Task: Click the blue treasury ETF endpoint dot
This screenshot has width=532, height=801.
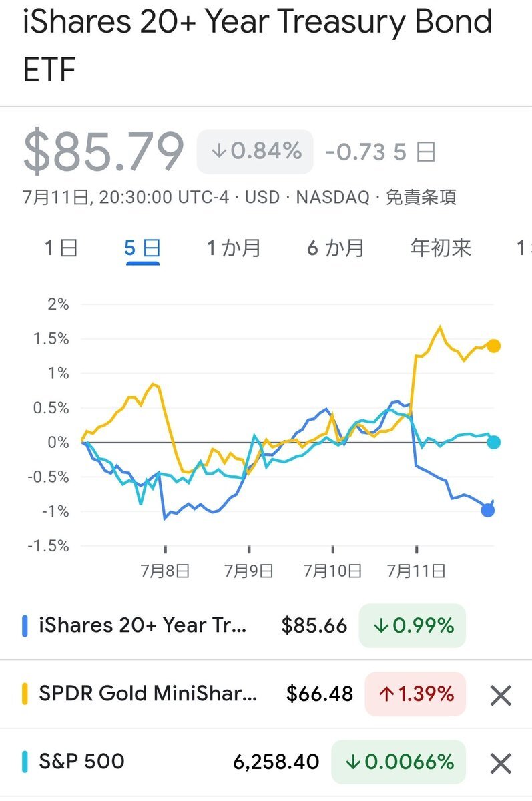Action: tap(488, 511)
